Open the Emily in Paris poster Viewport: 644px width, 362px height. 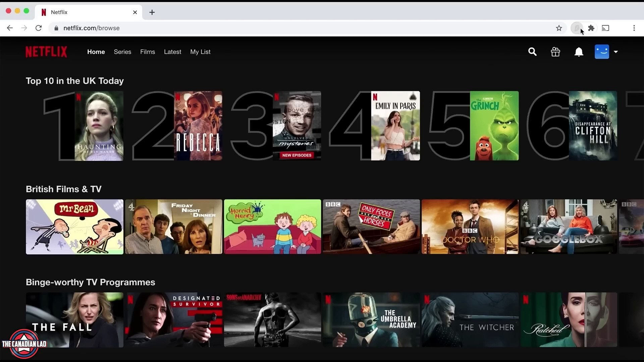(395, 126)
